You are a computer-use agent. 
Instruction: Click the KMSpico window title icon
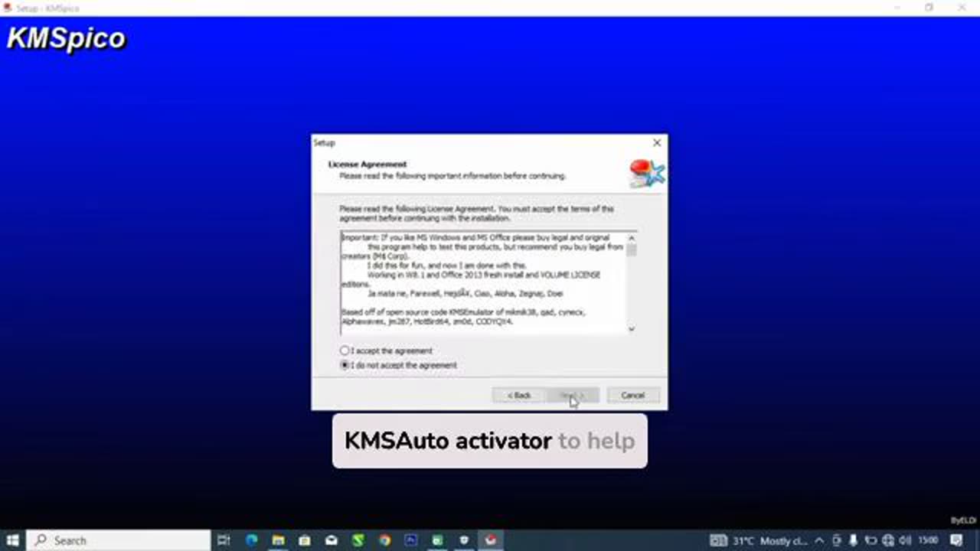tap(8, 8)
